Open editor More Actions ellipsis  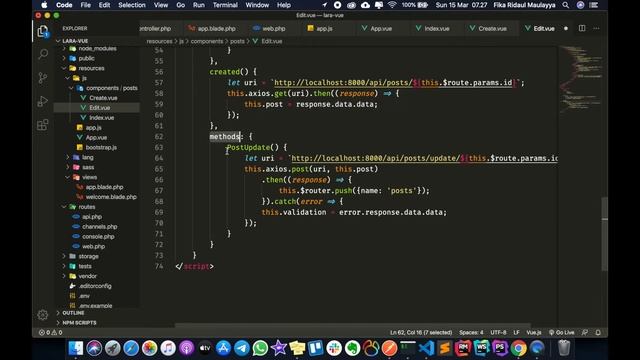[596, 28]
